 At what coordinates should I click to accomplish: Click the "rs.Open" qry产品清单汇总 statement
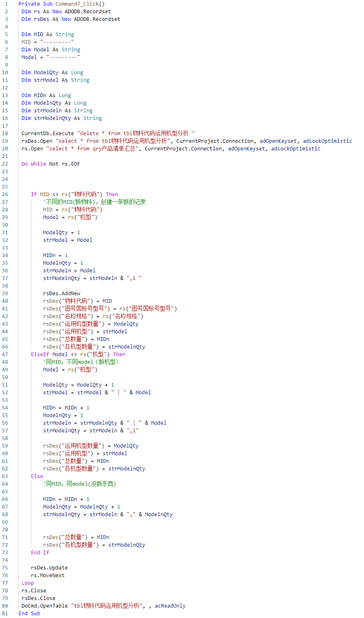(171, 149)
